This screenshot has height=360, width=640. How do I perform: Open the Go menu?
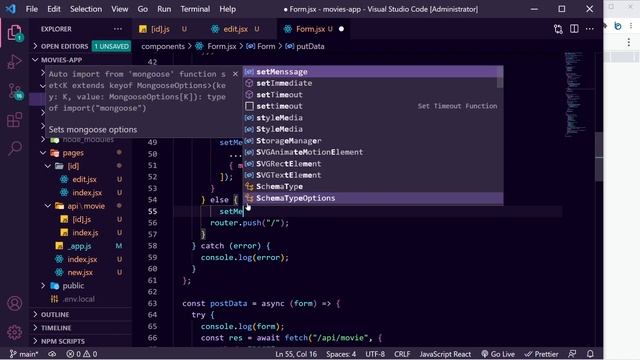[x=142, y=9]
